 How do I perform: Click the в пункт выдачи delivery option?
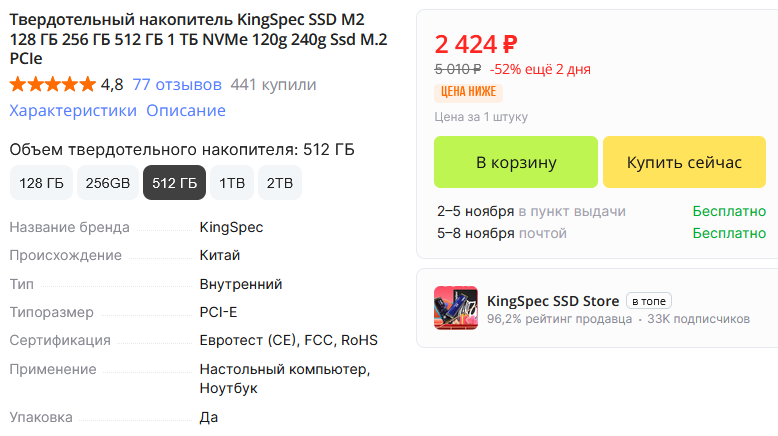click(572, 211)
